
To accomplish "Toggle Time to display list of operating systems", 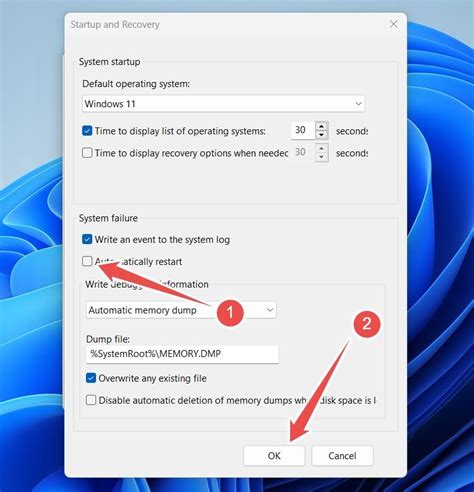I will [x=87, y=131].
